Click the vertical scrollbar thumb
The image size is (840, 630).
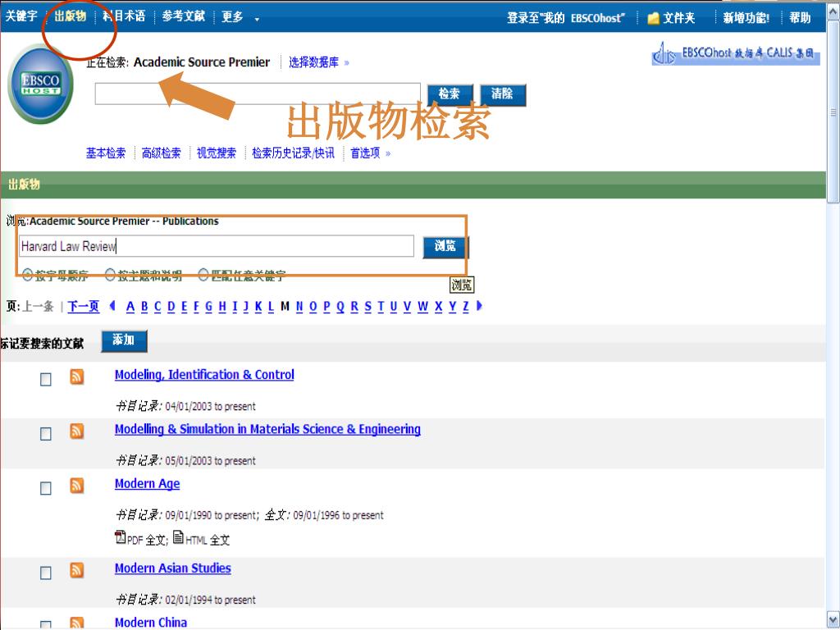[x=833, y=112]
